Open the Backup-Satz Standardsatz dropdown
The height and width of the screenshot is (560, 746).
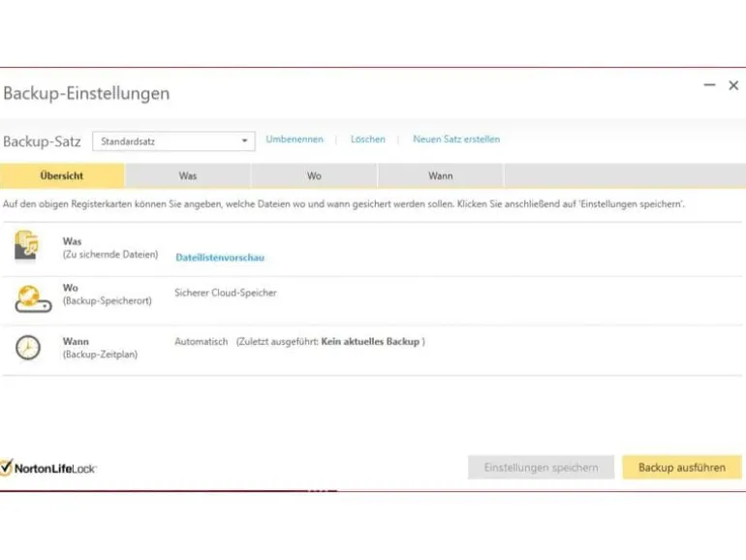pos(173,141)
